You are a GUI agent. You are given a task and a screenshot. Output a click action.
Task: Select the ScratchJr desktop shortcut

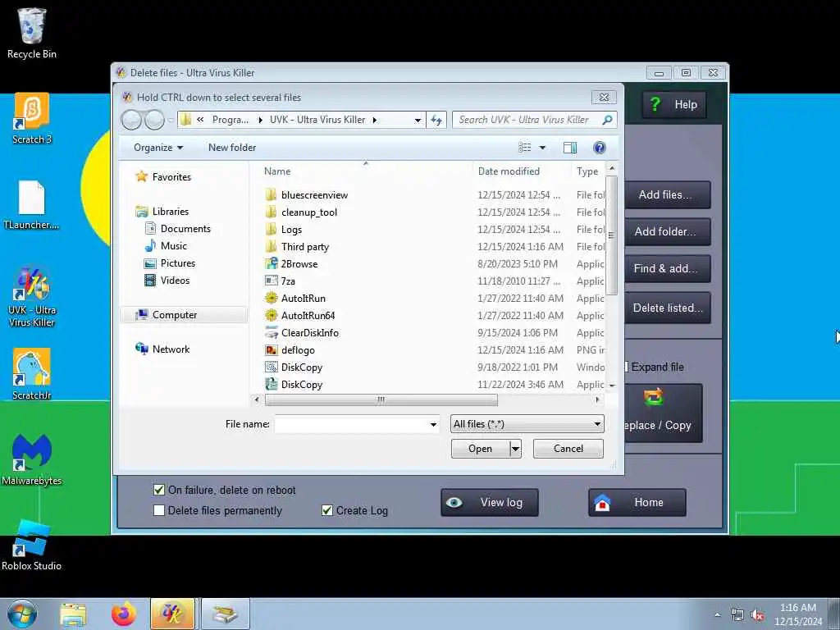[32, 374]
